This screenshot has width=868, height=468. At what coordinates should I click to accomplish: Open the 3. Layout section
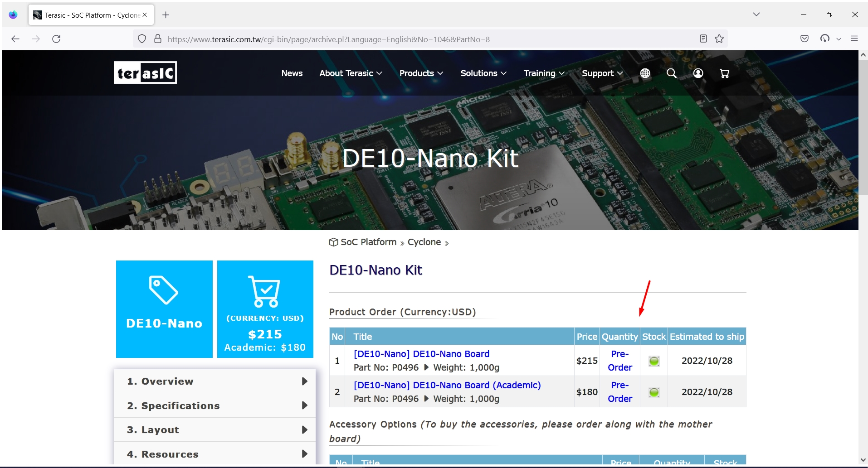pos(215,429)
